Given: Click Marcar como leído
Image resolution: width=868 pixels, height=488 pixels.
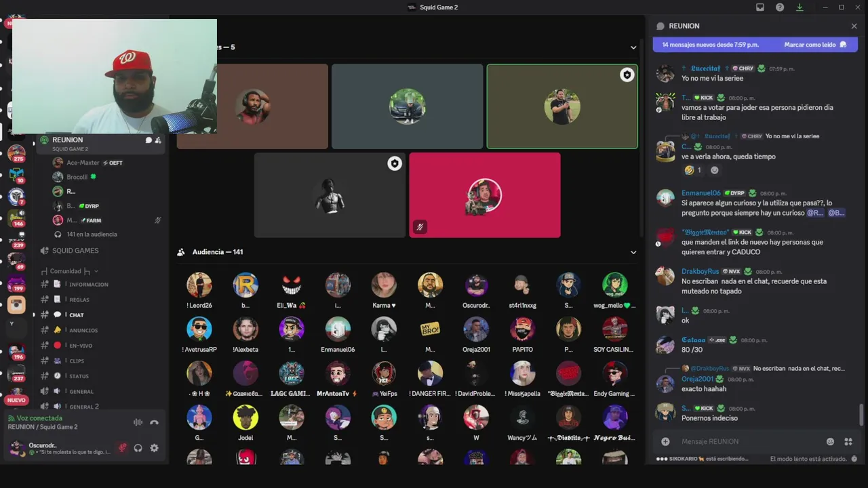Looking at the screenshot, I should click(815, 45).
